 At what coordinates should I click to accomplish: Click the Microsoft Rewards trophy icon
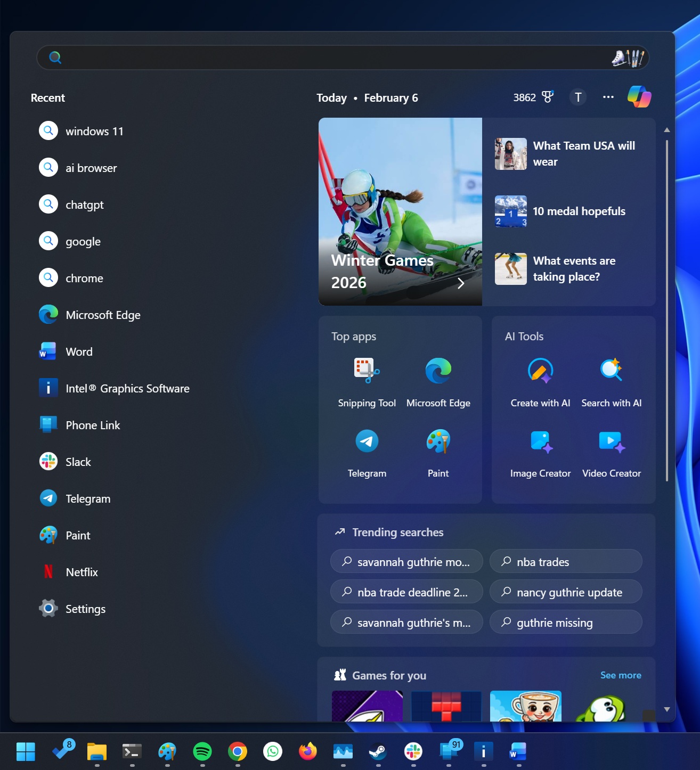[x=548, y=97]
